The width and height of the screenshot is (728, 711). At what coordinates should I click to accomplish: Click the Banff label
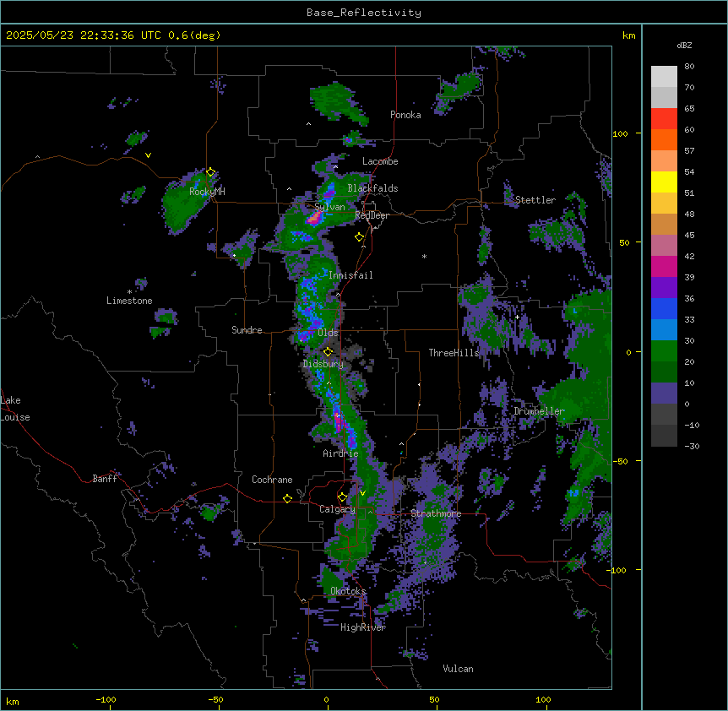pos(105,479)
